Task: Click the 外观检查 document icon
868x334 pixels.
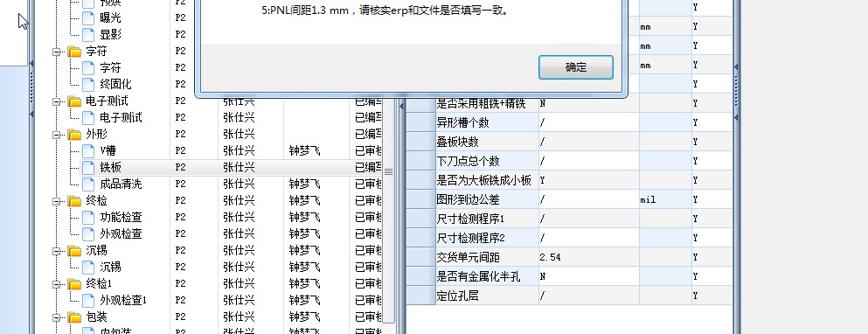Action: coord(88,234)
